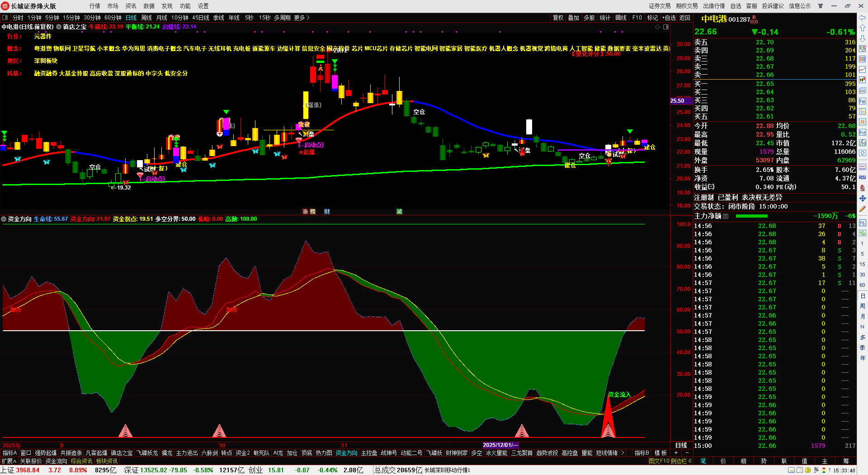Click the green refresh sidebar icon
Screen dimensions: 868x475
point(863,233)
